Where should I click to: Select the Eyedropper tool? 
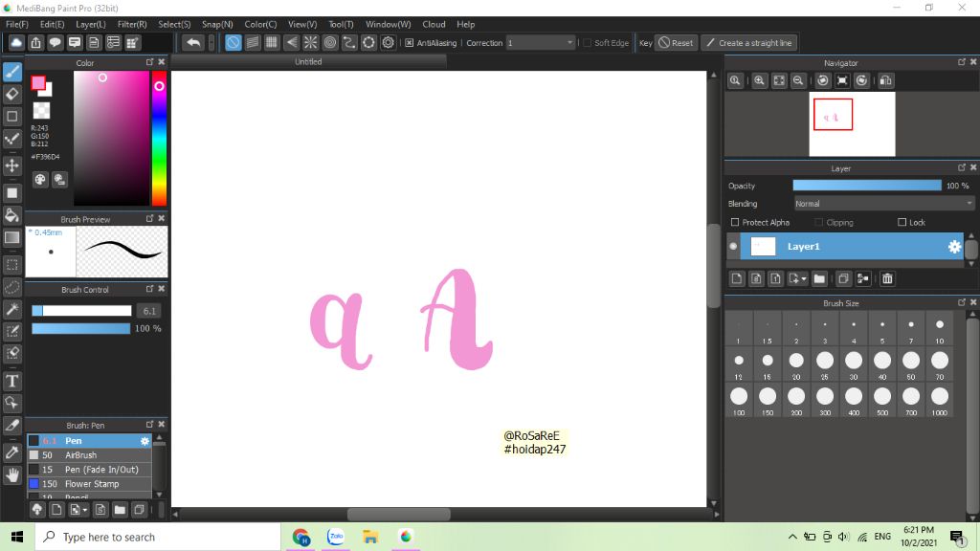pyautogui.click(x=12, y=452)
